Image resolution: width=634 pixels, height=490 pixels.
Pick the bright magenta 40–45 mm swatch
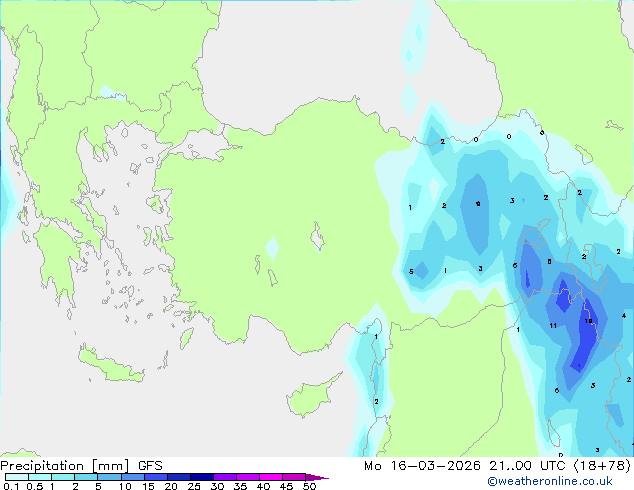coord(271,477)
